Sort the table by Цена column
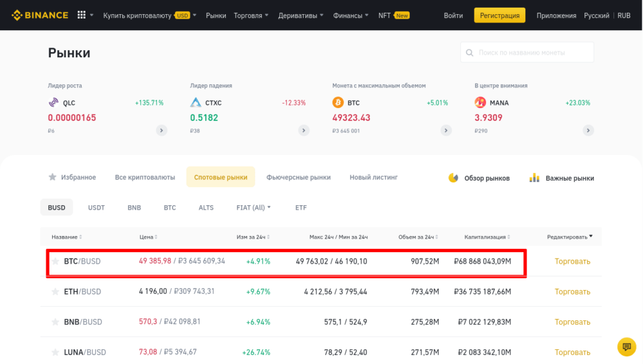This screenshot has height=364, width=643. point(148,237)
